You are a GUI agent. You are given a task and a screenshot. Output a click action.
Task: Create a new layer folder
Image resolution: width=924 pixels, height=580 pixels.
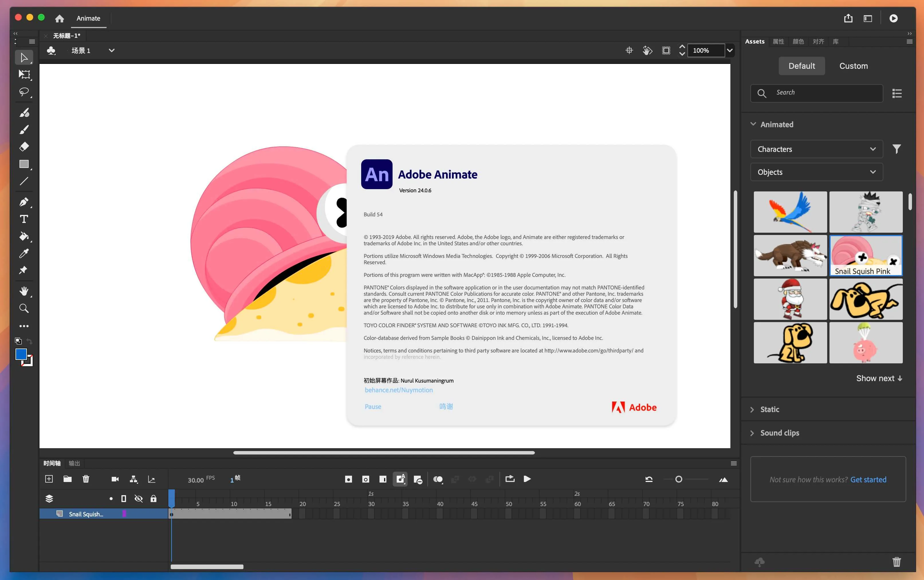(x=68, y=479)
